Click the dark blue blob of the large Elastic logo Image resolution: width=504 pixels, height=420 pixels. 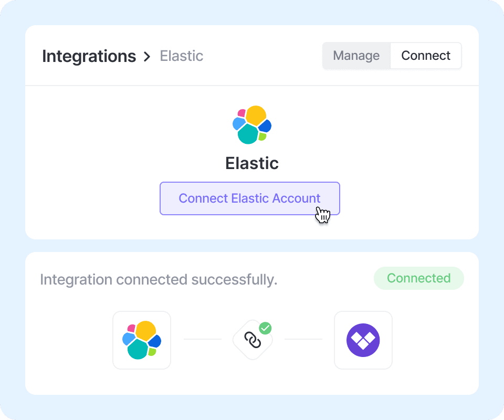tap(265, 126)
